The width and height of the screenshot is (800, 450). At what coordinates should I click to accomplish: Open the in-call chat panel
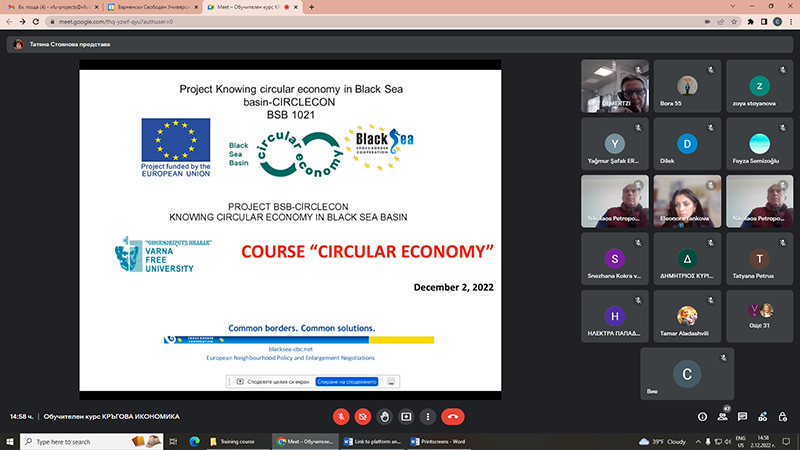[x=742, y=417]
